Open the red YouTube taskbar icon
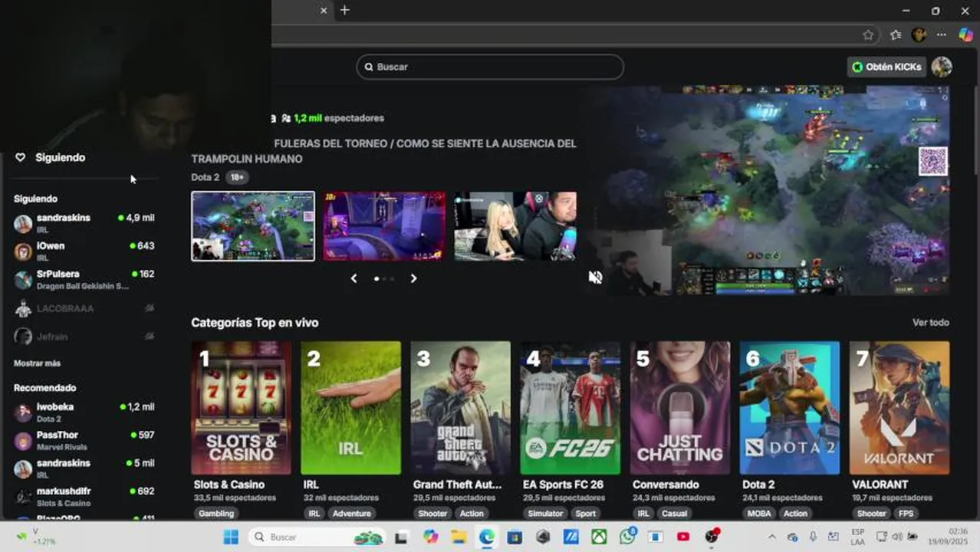The image size is (980, 552). point(683,537)
